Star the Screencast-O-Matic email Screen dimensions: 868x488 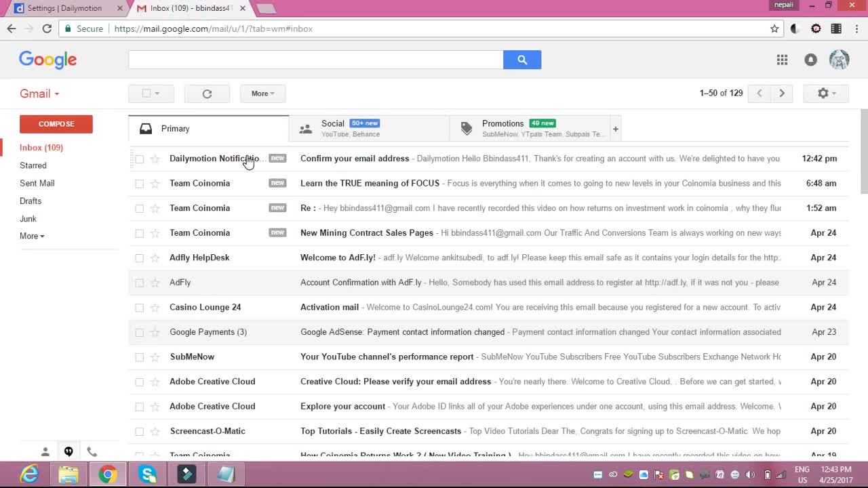coord(155,431)
